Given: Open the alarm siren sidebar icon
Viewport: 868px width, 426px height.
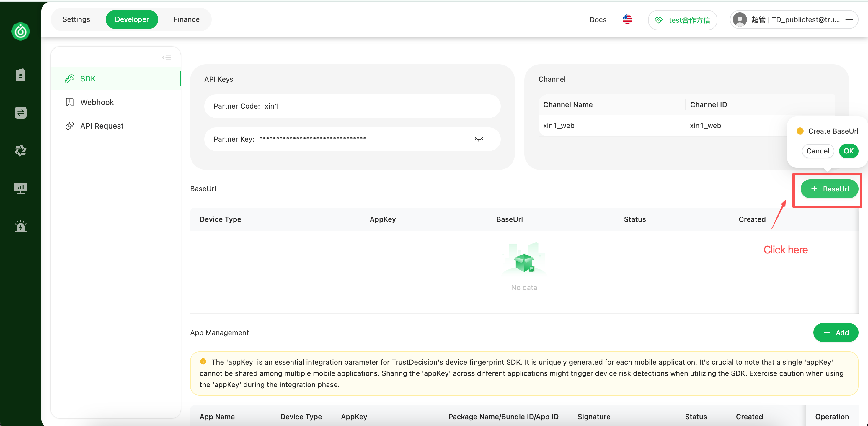Looking at the screenshot, I should point(21,226).
